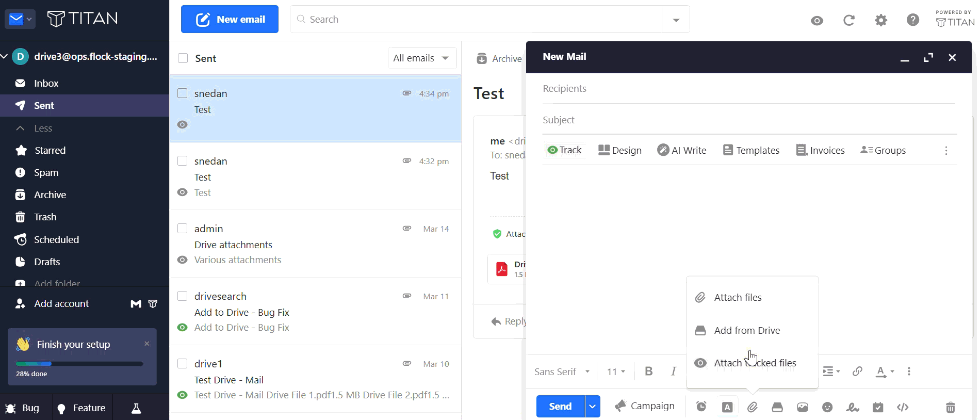This screenshot has height=420, width=980.
Task: Expand the search options dropdown arrow
Action: [x=676, y=20]
